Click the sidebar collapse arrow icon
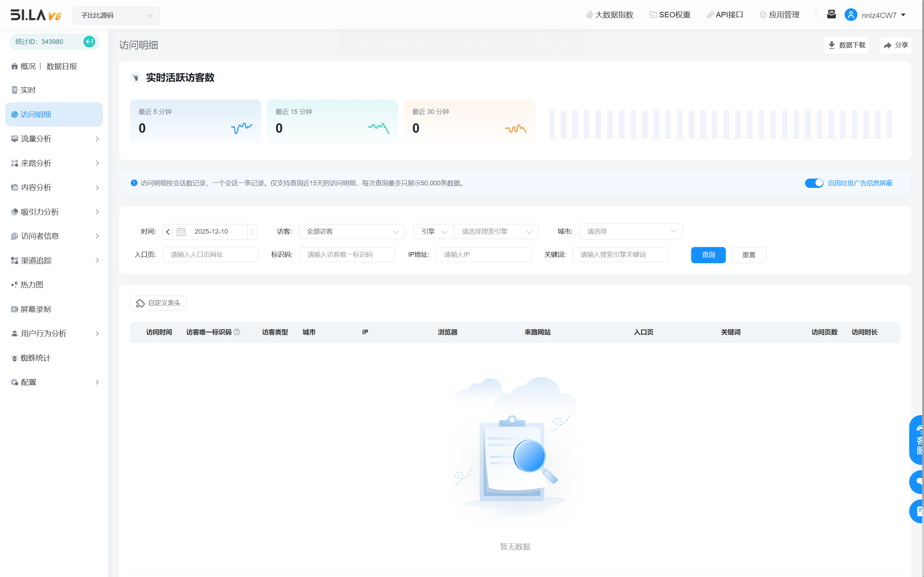 (89, 41)
